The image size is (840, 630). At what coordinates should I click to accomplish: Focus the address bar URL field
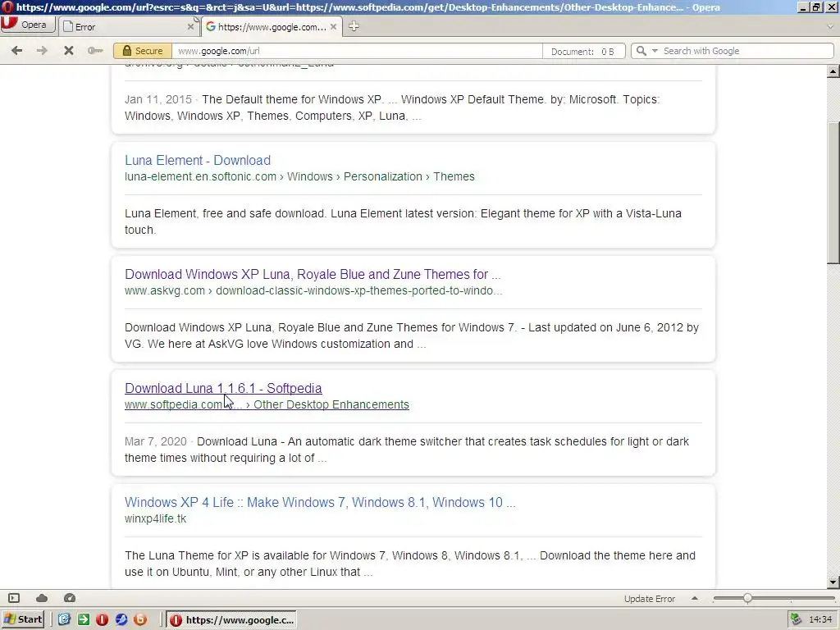(x=357, y=51)
